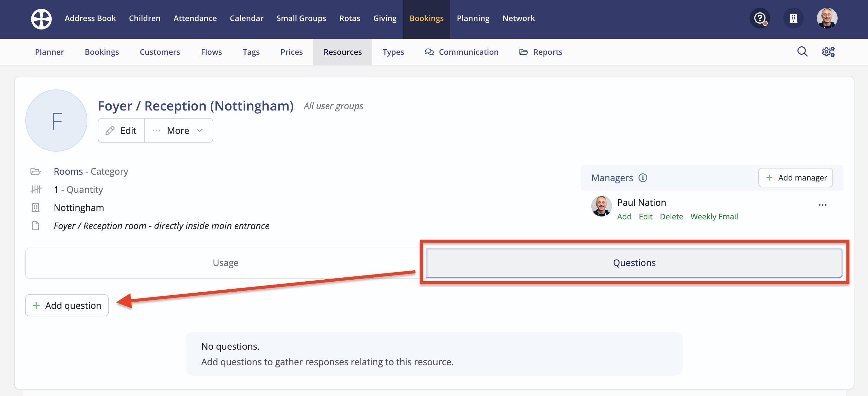The width and height of the screenshot is (868, 396).
Task: Switch to the Usage tab
Action: 226,263
